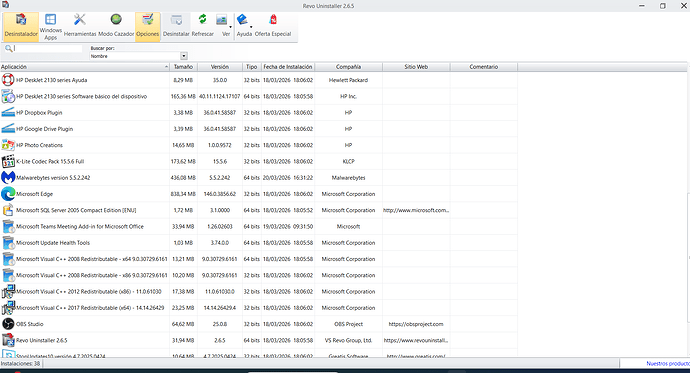Open the Opciones settings
The width and height of the screenshot is (690, 373).
click(x=147, y=26)
